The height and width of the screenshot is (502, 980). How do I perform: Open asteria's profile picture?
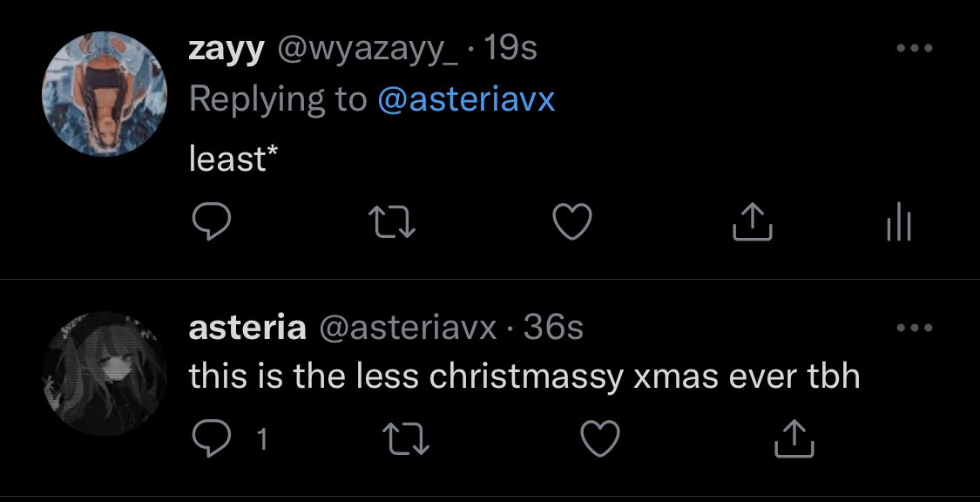coord(105,373)
